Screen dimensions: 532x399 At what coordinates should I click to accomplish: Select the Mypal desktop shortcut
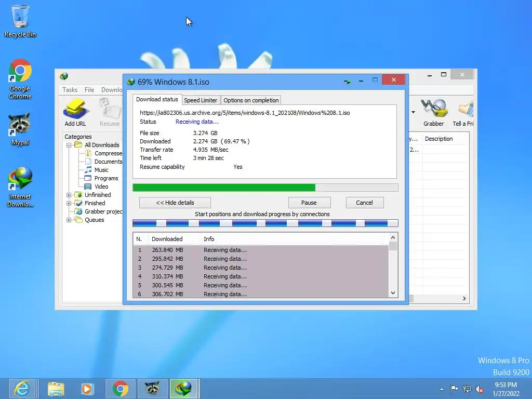click(x=20, y=129)
